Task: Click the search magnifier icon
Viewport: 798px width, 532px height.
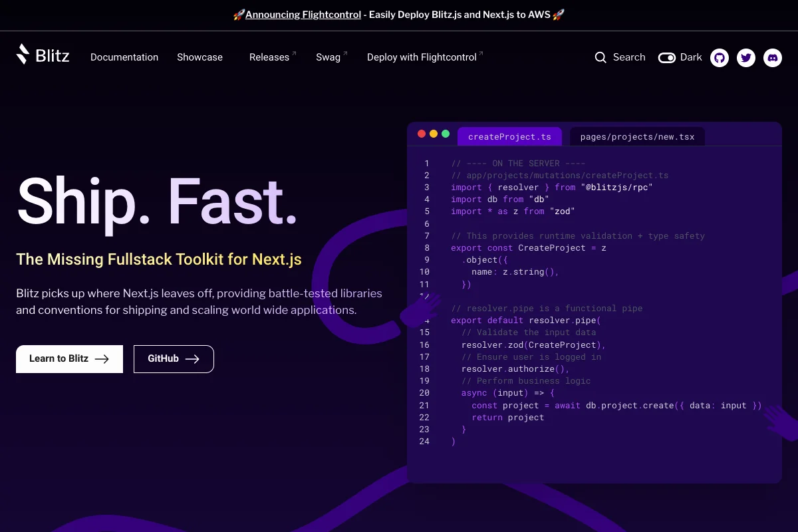Action: point(600,57)
